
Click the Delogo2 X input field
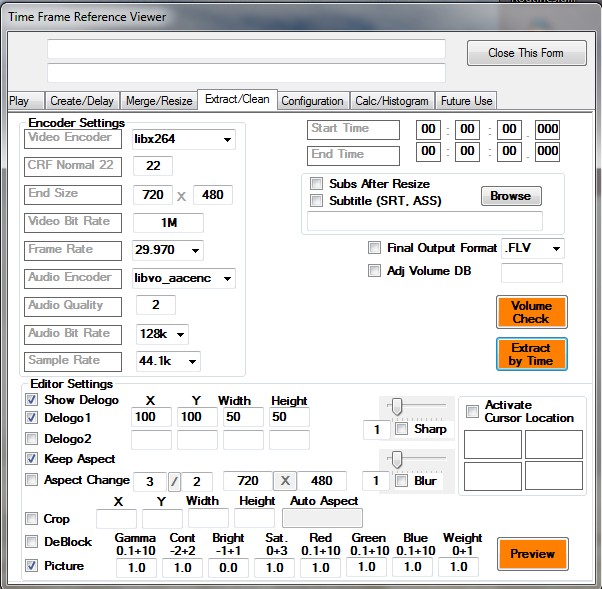[151, 440]
